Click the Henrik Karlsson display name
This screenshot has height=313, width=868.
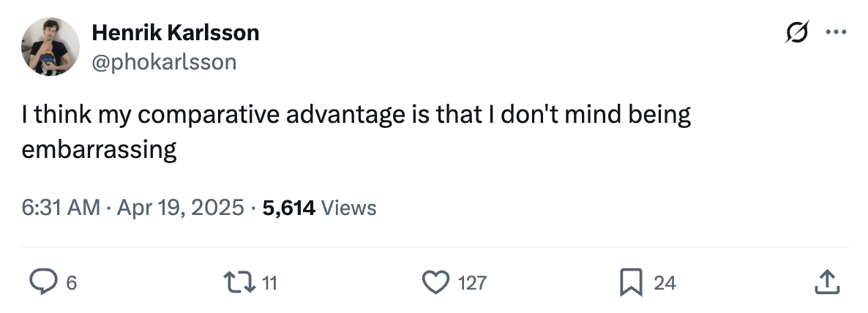pos(175,33)
